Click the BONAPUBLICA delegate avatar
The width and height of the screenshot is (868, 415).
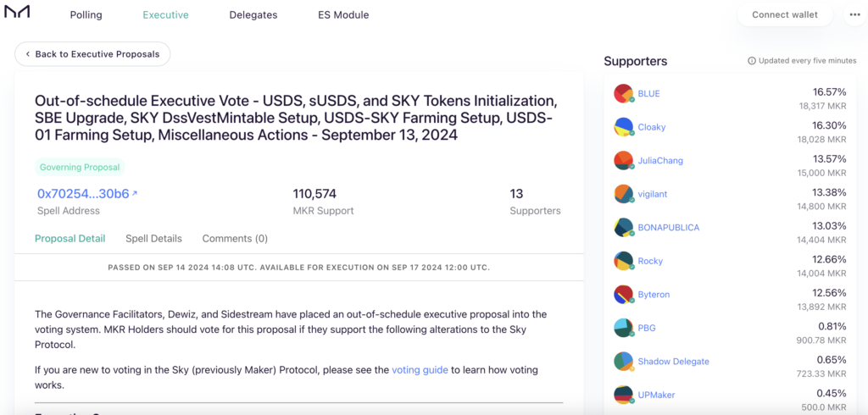click(623, 228)
